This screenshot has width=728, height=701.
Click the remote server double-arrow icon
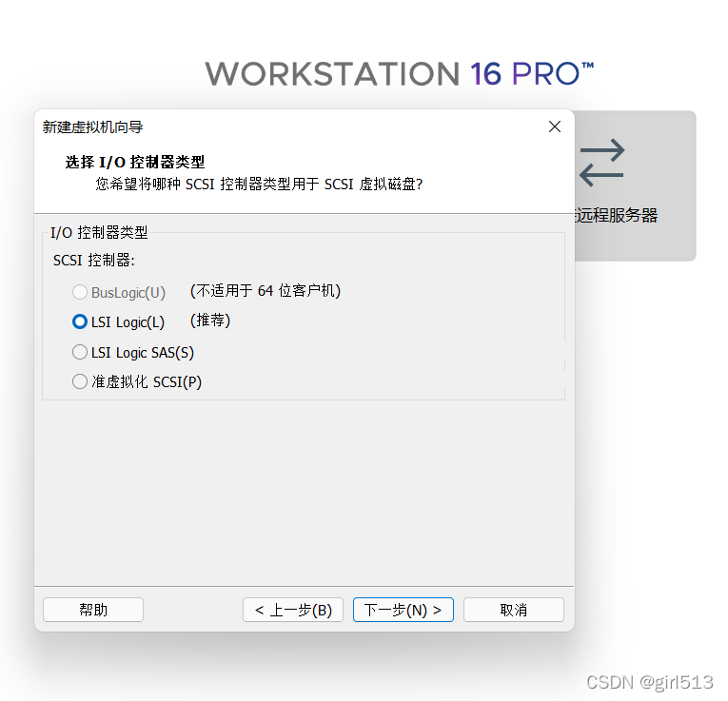[601, 163]
